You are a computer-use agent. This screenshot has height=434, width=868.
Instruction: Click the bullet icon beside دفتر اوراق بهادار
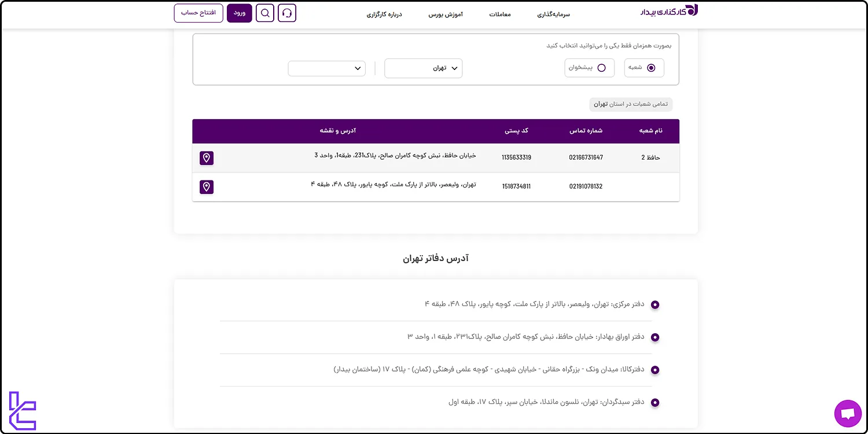pos(654,337)
